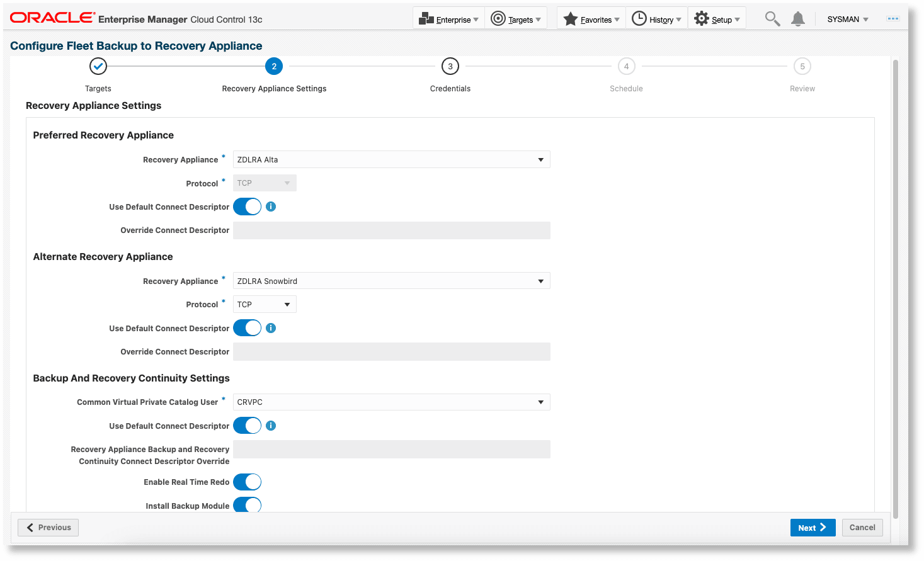Viewport: 924px width, 561px height.
Task: Click the info icon beside Use Default Connect Descriptor
Action: pos(271,206)
